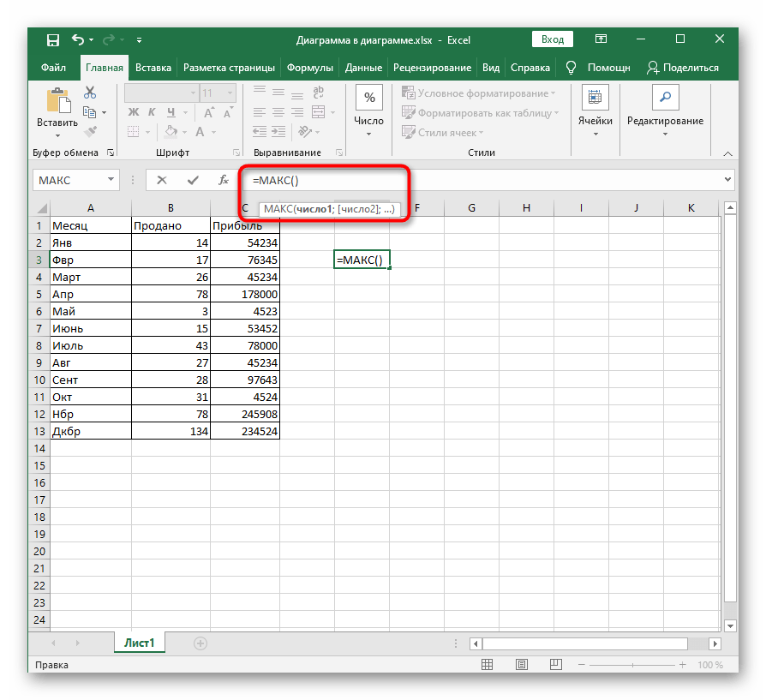Confirm formula with checkmark icon
The width and height of the screenshot is (766, 700).
[x=193, y=180]
